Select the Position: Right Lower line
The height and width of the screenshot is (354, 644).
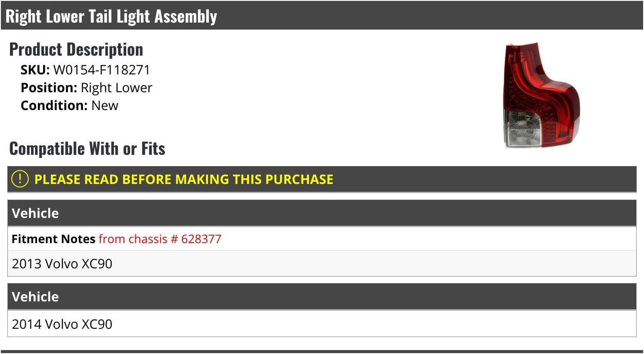coord(87,88)
